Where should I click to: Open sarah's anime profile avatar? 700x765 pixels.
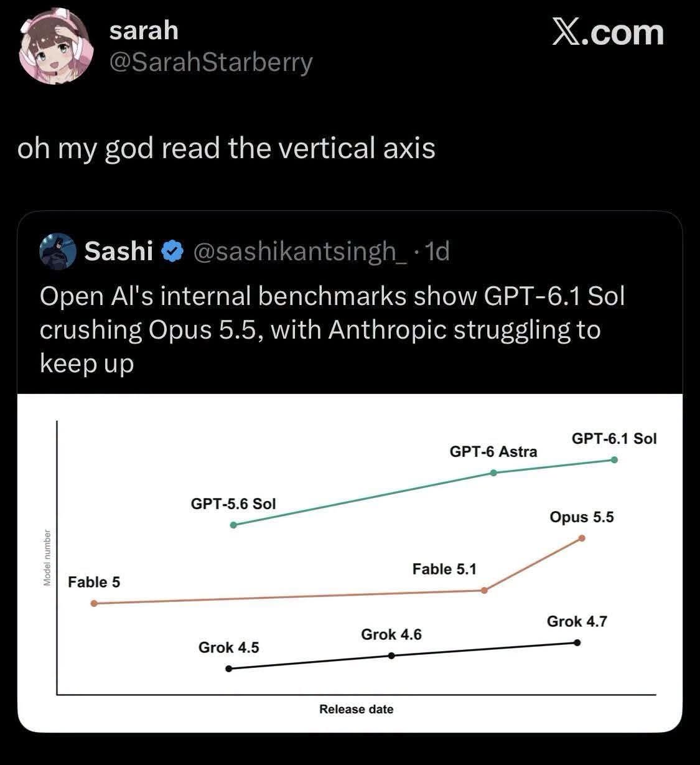click(x=55, y=46)
